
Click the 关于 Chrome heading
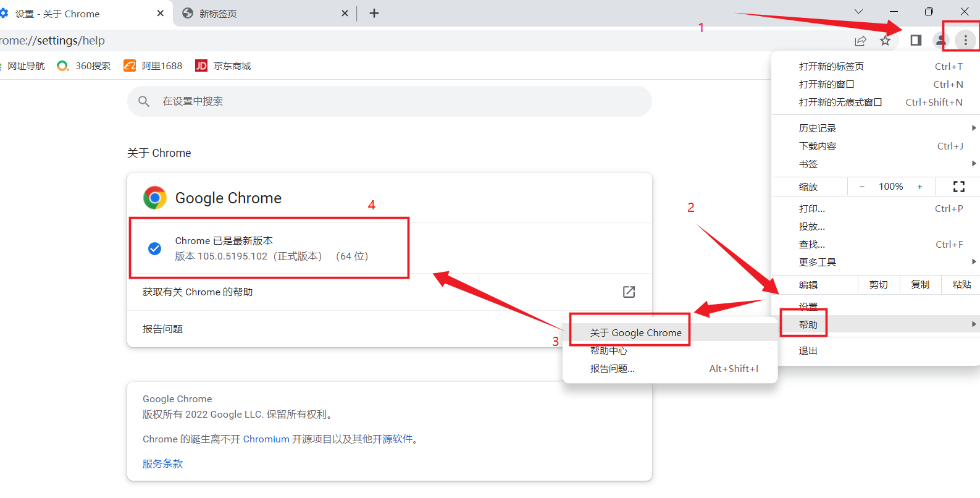point(159,153)
